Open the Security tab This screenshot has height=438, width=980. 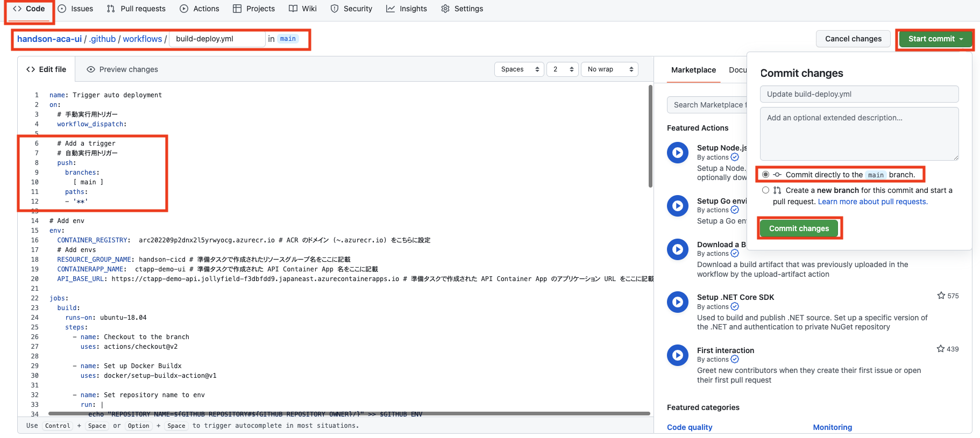click(x=351, y=9)
